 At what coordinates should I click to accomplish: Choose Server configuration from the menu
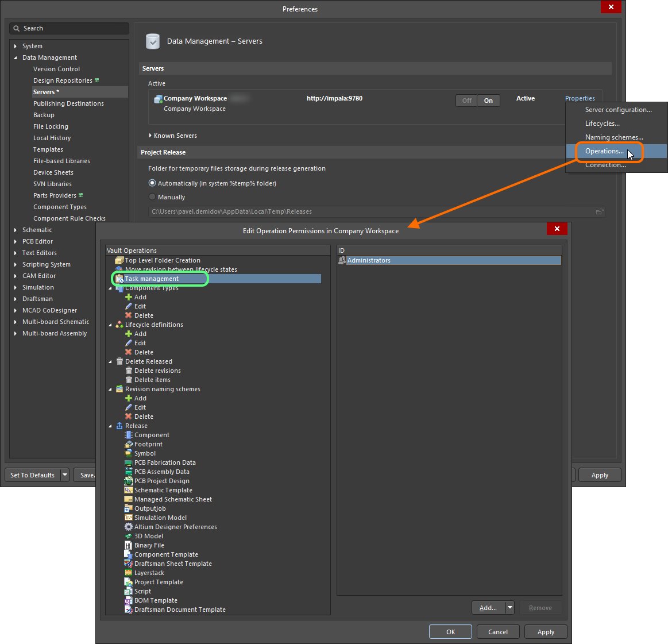[x=618, y=110]
